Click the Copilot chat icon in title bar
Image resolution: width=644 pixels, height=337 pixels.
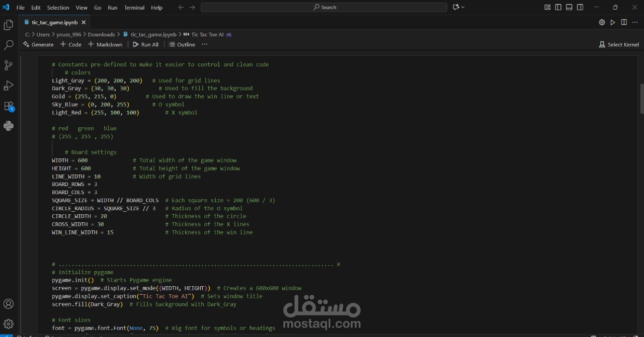click(x=456, y=7)
